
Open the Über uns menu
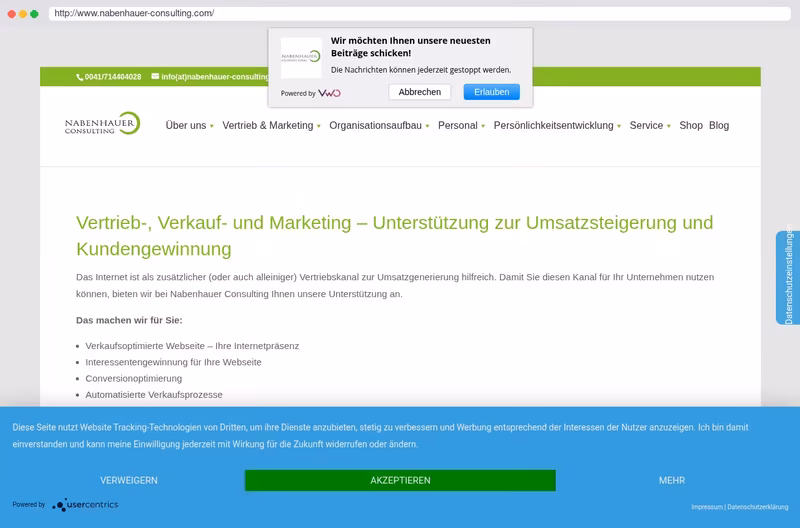(x=186, y=125)
